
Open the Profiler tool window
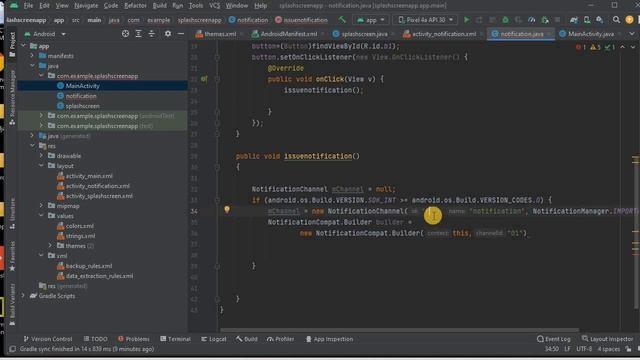(280, 339)
